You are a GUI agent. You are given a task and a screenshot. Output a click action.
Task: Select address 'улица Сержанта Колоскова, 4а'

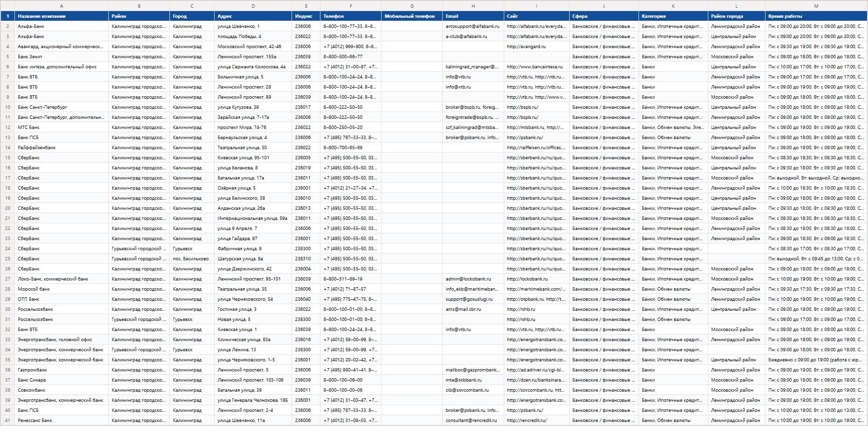coord(253,67)
